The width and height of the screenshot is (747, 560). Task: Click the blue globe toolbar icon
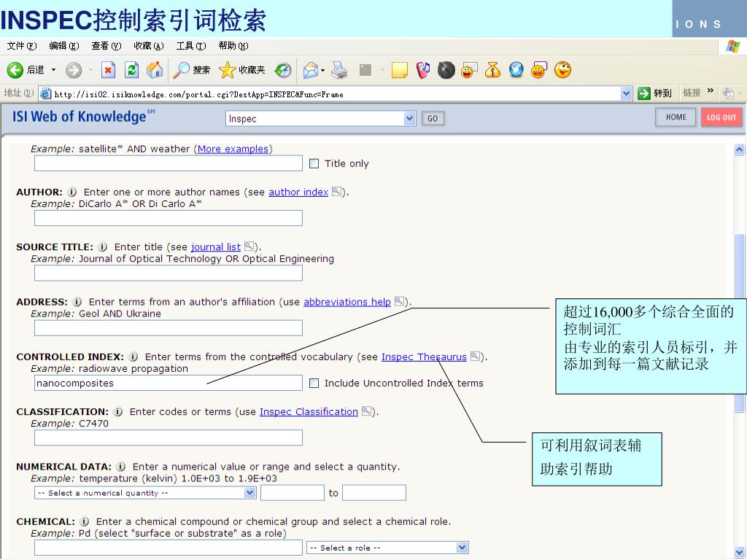pyautogui.click(x=516, y=70)
